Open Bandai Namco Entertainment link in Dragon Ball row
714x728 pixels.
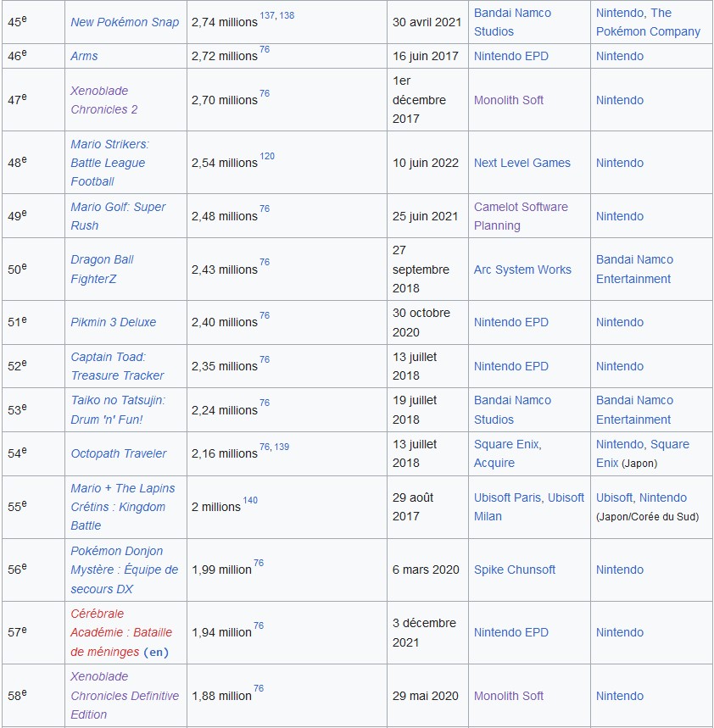(x=634, y=270)
